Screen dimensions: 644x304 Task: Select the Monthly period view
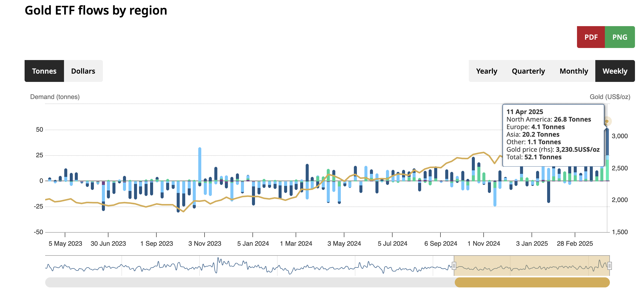pos(573,71)
